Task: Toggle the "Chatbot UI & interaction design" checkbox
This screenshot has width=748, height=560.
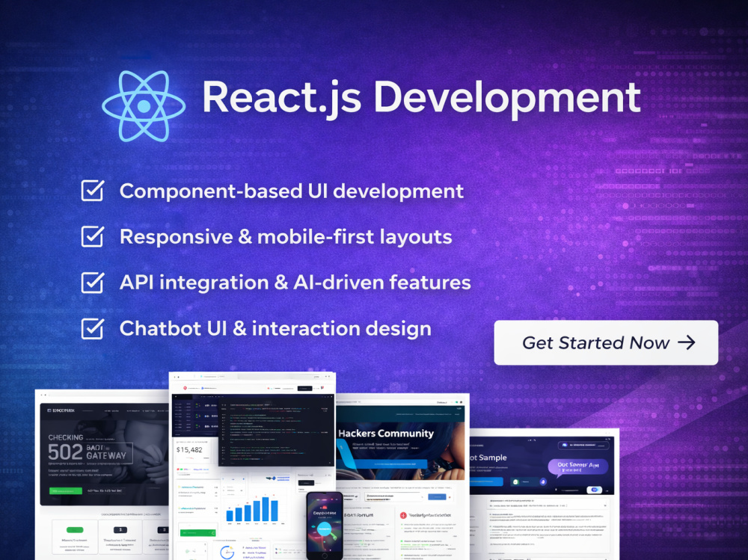Action: click(x=93, y=328)
